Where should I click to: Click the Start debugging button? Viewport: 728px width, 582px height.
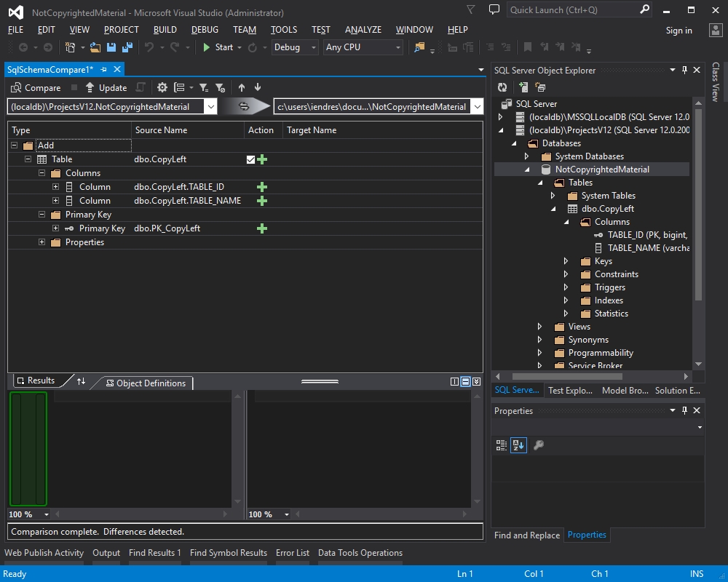218,47
